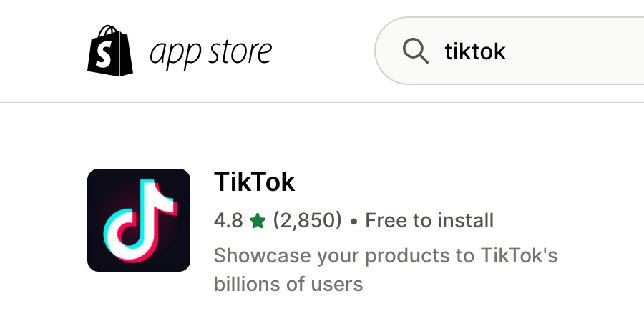This screenshot has width=644, height=336.
Task: Open the TikTok app icon thumbnail
Action: coord(139,220)
